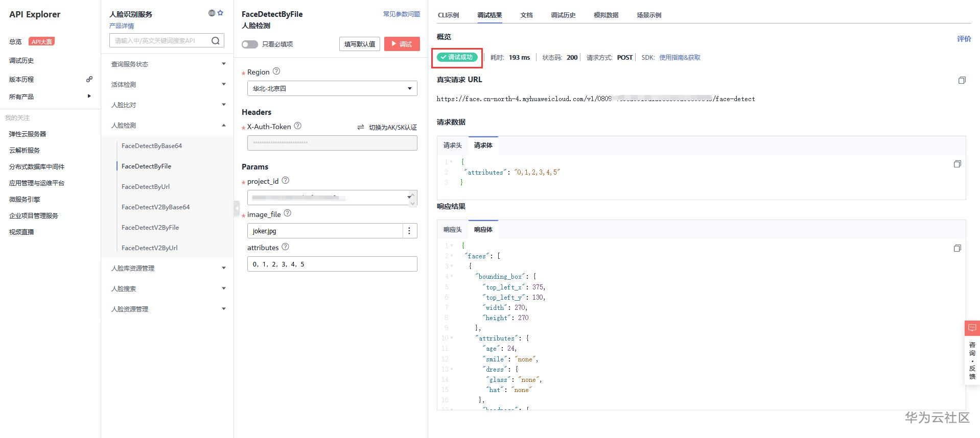
Task: Open 总览 in the left sidebar
Action: point(15,42)
